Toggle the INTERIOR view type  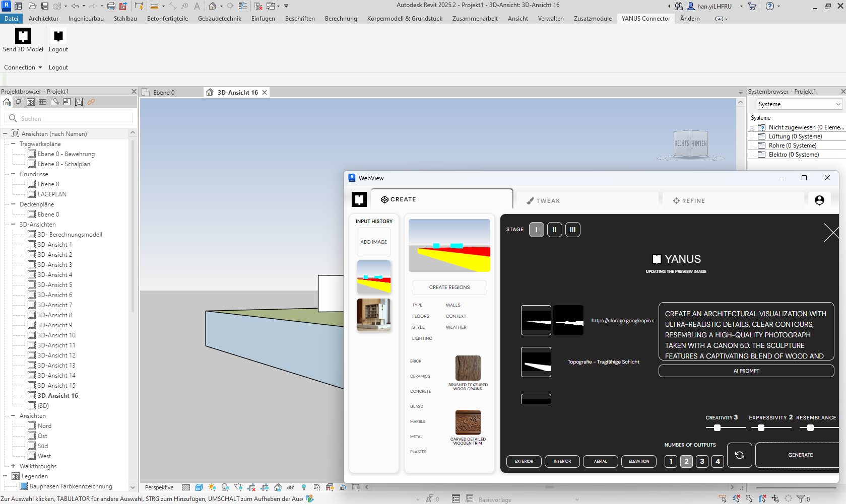pos(562,461)
